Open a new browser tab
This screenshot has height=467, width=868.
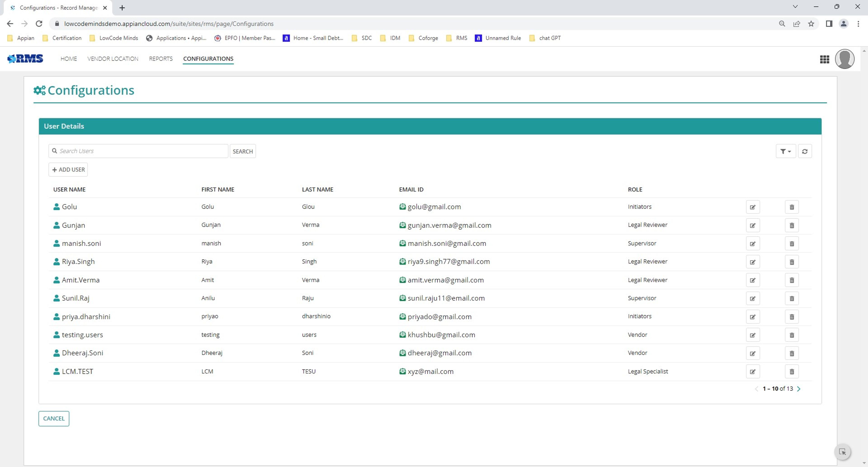tap(122, 8)
